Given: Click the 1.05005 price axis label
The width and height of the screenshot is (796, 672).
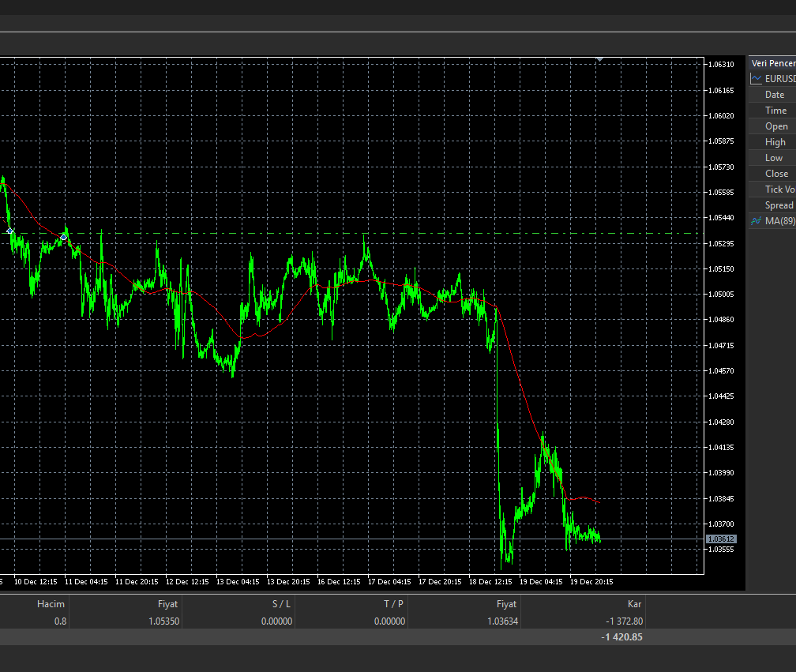Looking at the screenshot, I should click(721, 295).
